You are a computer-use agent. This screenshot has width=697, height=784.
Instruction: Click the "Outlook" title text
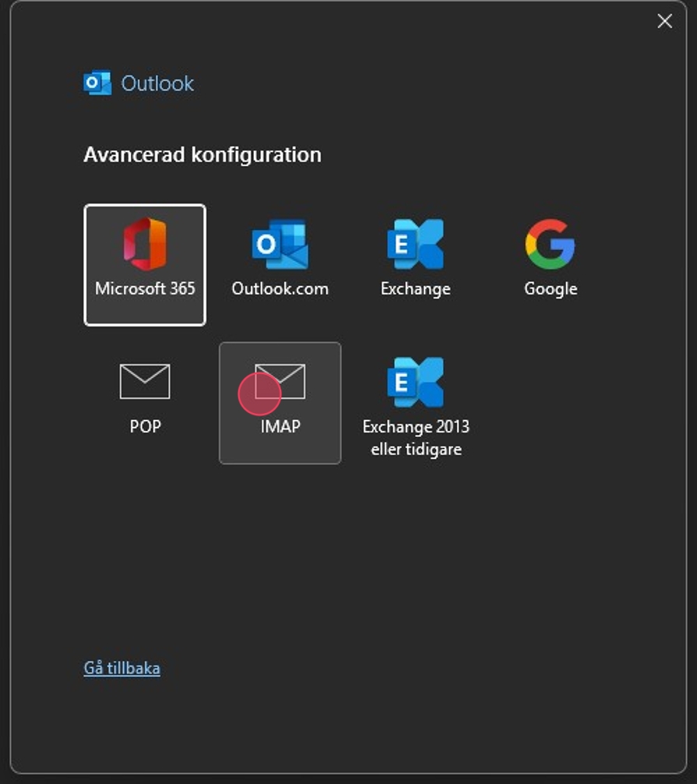[x=157, y=83]
